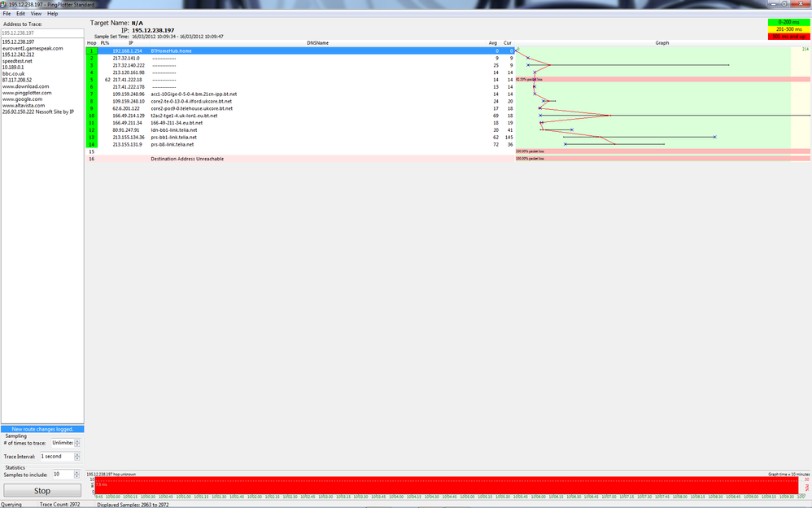Click the Avg column header
812x508 pixels.
pos(492,43)
